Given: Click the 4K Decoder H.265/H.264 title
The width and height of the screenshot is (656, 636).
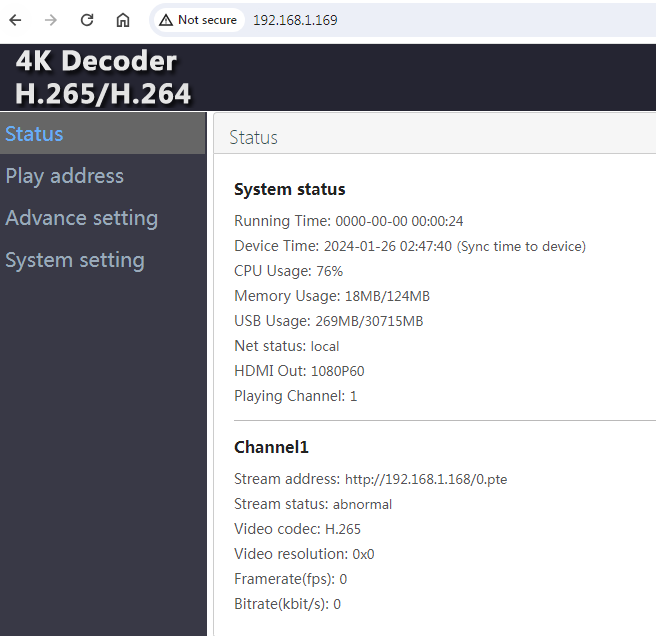Looking at the screenshot, I should pyautogui.click(x=103, y=78).
